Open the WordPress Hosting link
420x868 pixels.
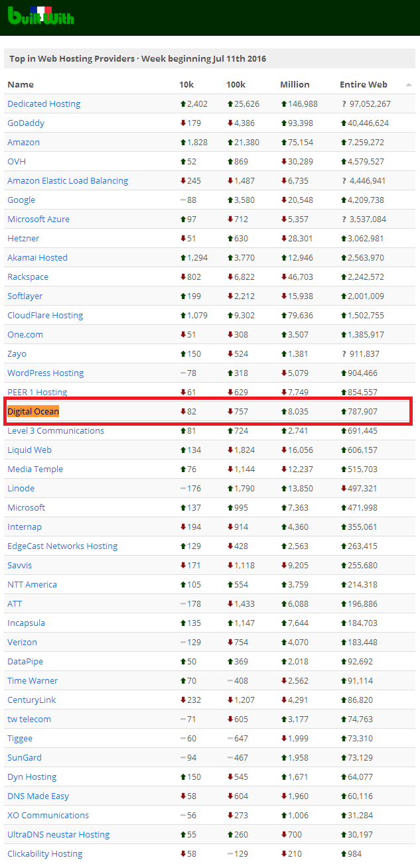[x=46, y=373]
